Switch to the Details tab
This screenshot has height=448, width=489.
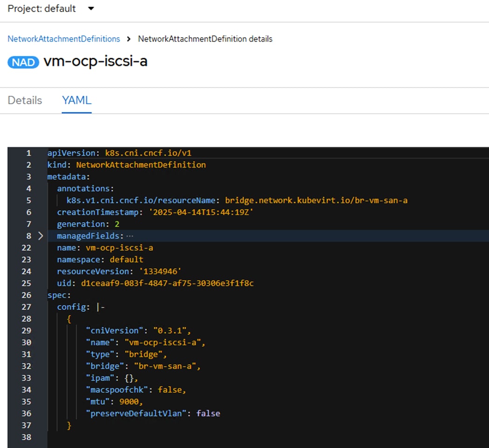[25, 100]
